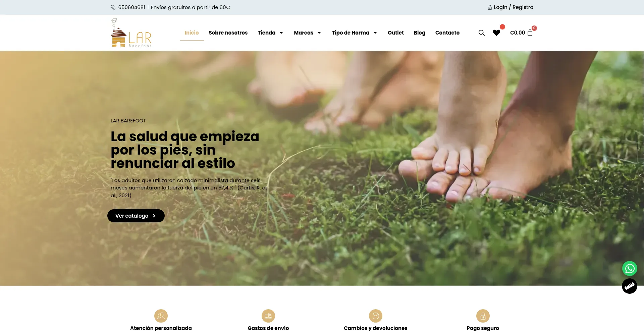The height and width of the screenshot is (333, 644).
Task: Open the search magnifier icon
Action: [481, 33]
